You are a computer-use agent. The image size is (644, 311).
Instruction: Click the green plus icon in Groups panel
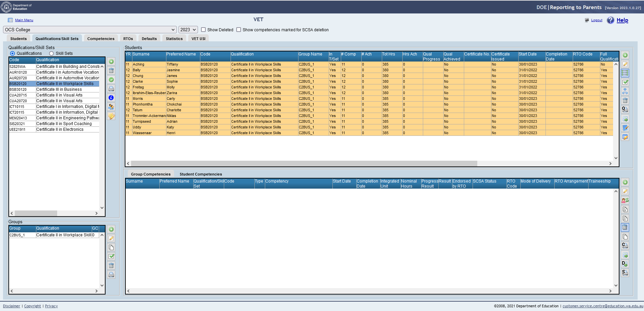(x=111, y=229)
